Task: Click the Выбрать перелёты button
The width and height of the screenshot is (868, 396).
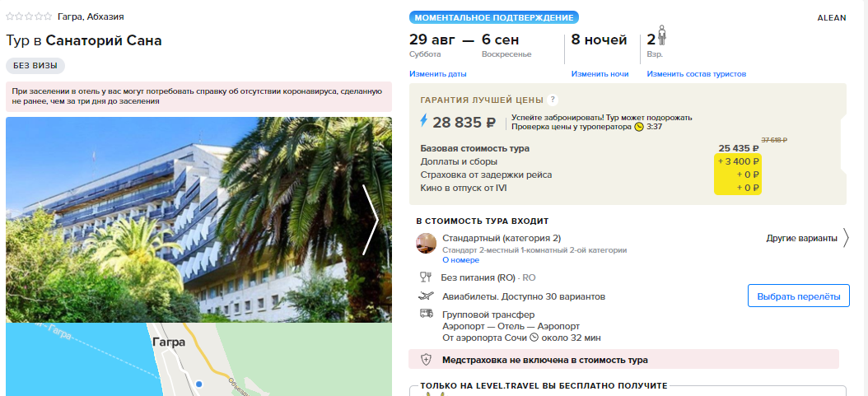Action: click(x=798, y=296)
